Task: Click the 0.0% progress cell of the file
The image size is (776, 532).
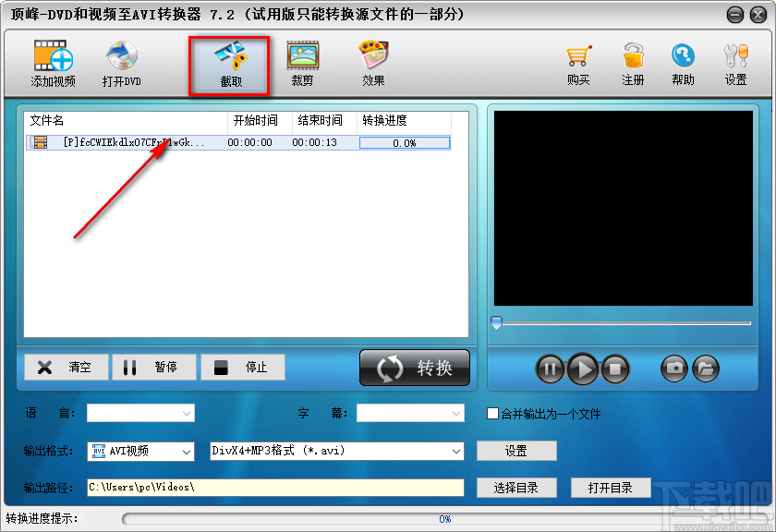Action: (405, 143)
